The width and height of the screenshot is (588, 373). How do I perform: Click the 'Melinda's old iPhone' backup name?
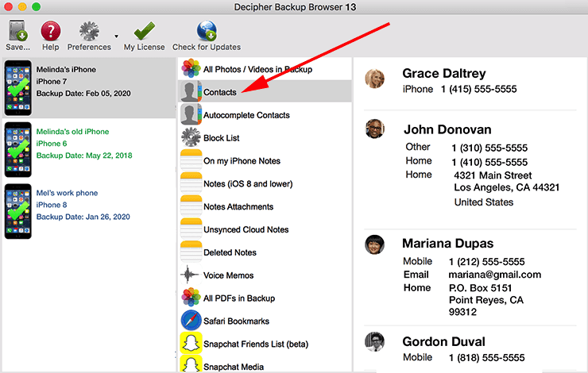(73, 132)
